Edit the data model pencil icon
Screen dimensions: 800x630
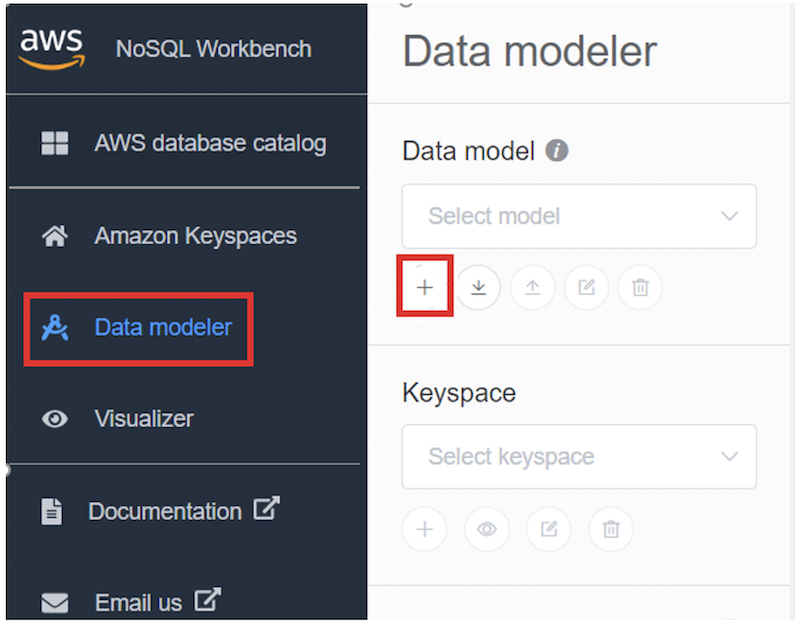586,287
